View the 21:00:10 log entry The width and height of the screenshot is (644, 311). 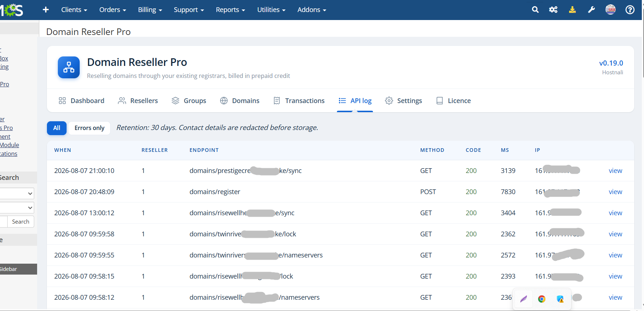[x=615, y=171]
